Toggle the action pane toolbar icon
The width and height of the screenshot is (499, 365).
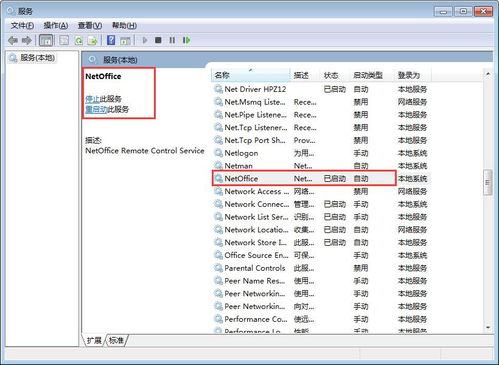(125, 40)
